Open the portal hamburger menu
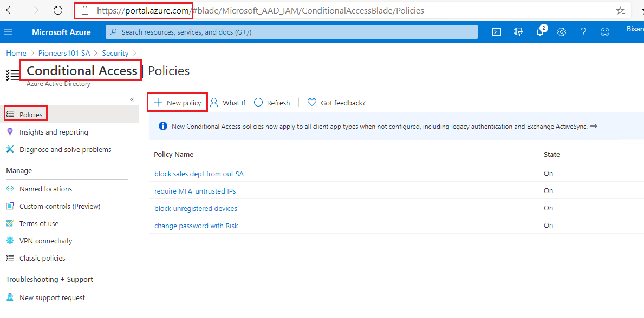 pos(8,32)
